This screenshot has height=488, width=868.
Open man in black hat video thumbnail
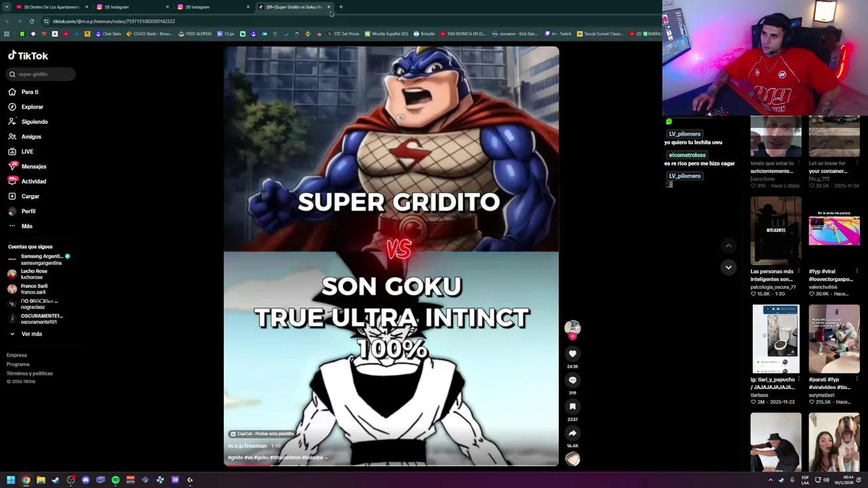tap(776, 442)
